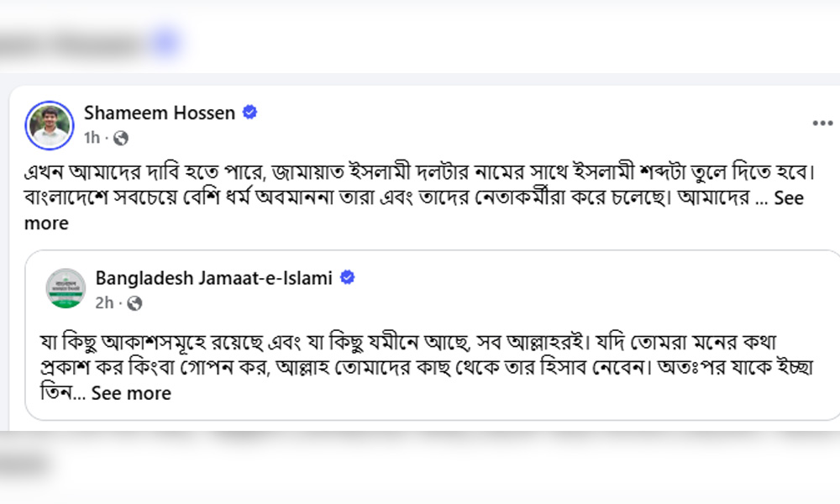Open the Bangladesh Jamaat-e-Islami page logo

coord(66,288)
